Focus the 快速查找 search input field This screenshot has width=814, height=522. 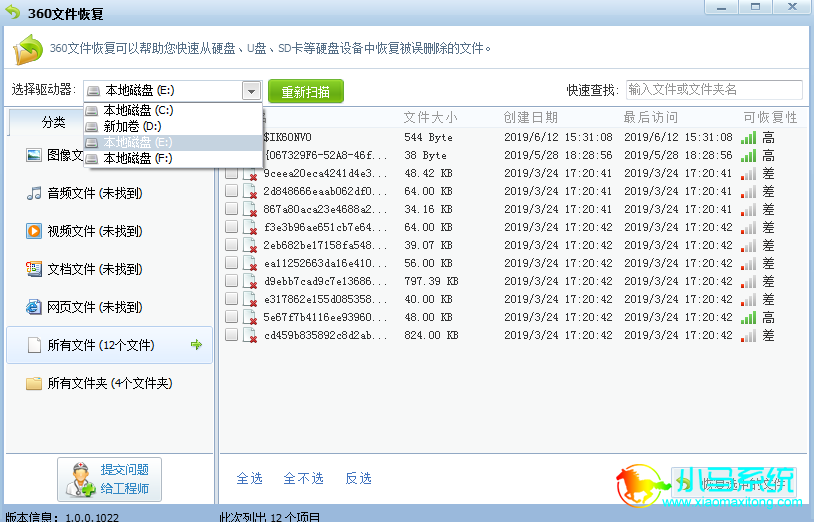[714, 90]
